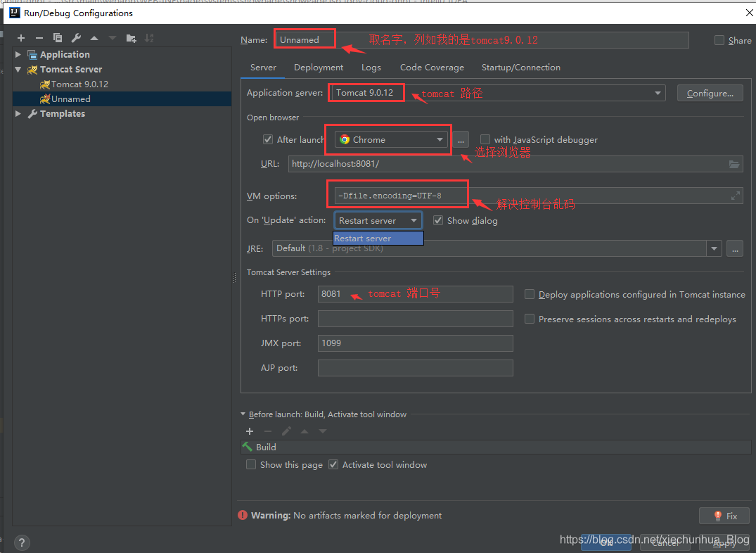
Task: Click the OK button
Action: point(606,542)
